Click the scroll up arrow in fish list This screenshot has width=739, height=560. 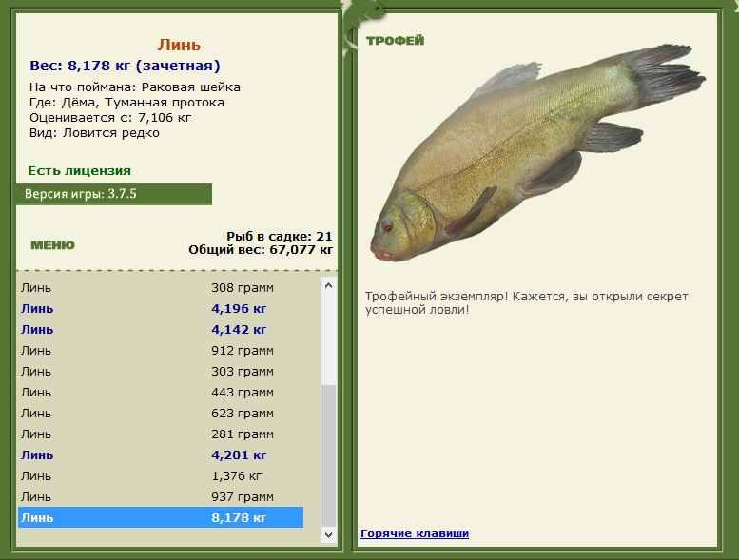(x=328, y=285)
